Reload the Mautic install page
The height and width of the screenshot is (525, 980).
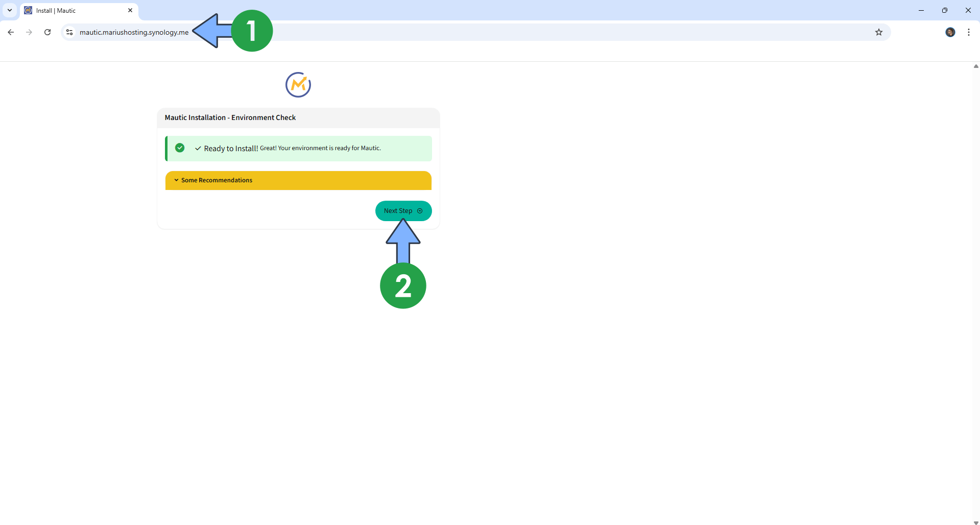(x=47, y=32)
